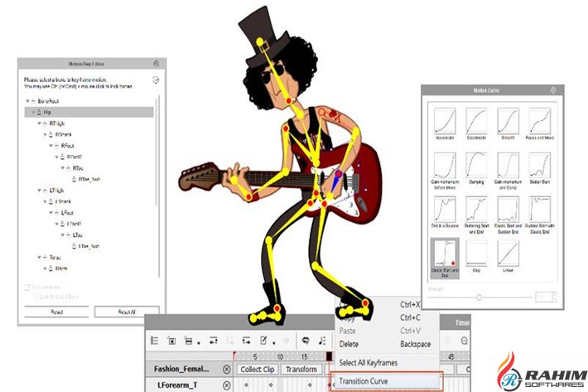Select the Pause and Move motion curve
This screenshot has width=588, height=392.
point(540,123)
